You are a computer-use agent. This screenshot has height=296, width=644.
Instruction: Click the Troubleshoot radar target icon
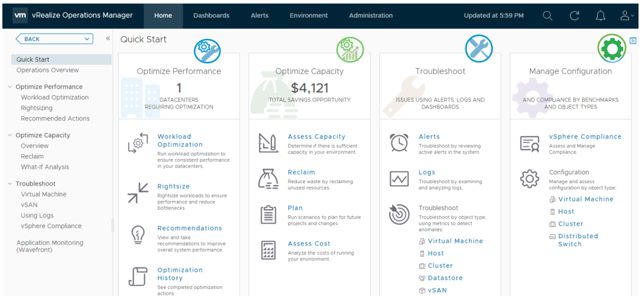pyautogui.click(x=399, y=214)
